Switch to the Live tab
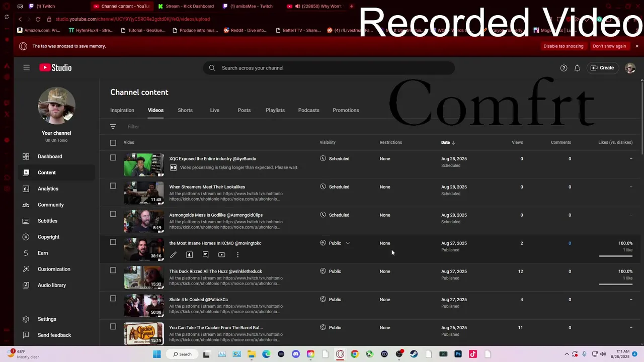This screenshot has width=644, height=362. click(x=215, y=110)
